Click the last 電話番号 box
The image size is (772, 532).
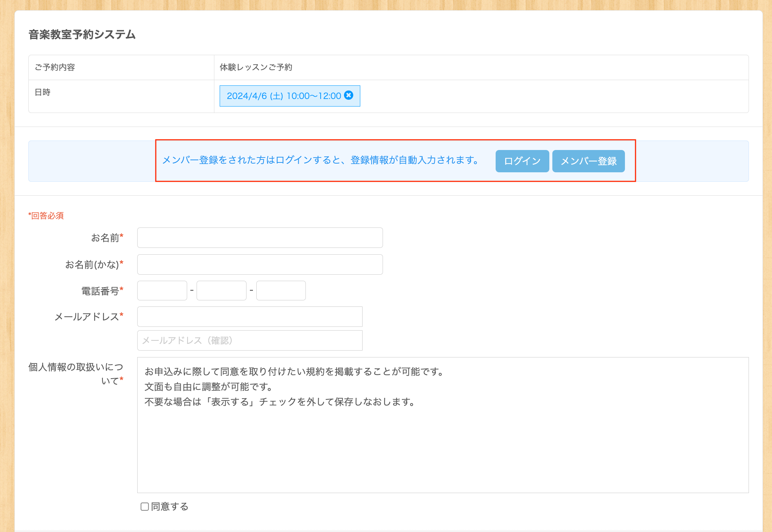coord(281,291)
